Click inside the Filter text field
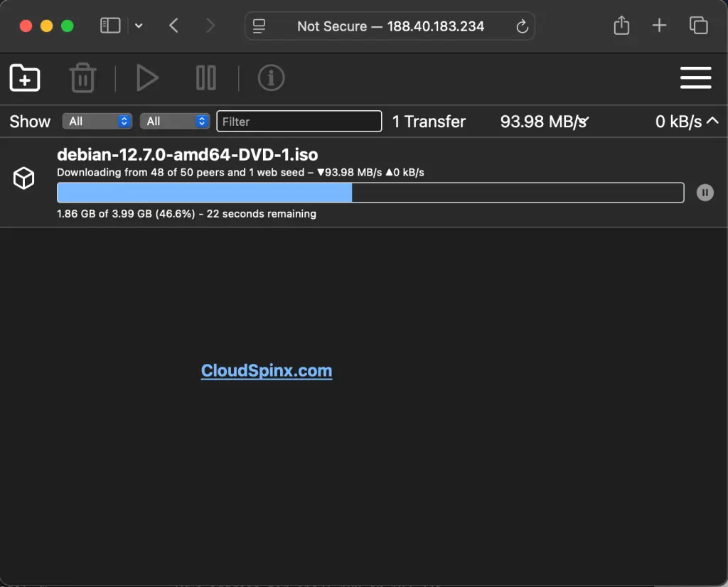728x587 pixels. click(x=299, y=121)
